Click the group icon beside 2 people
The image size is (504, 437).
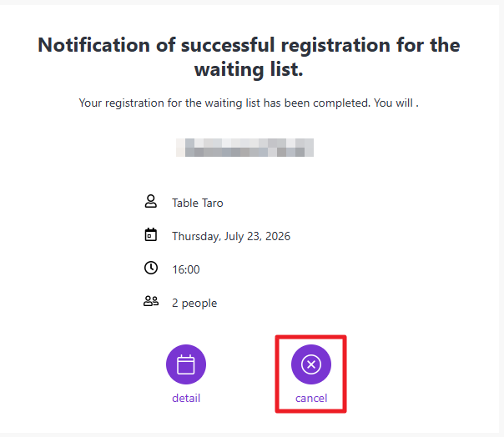(x=151, y=301)
